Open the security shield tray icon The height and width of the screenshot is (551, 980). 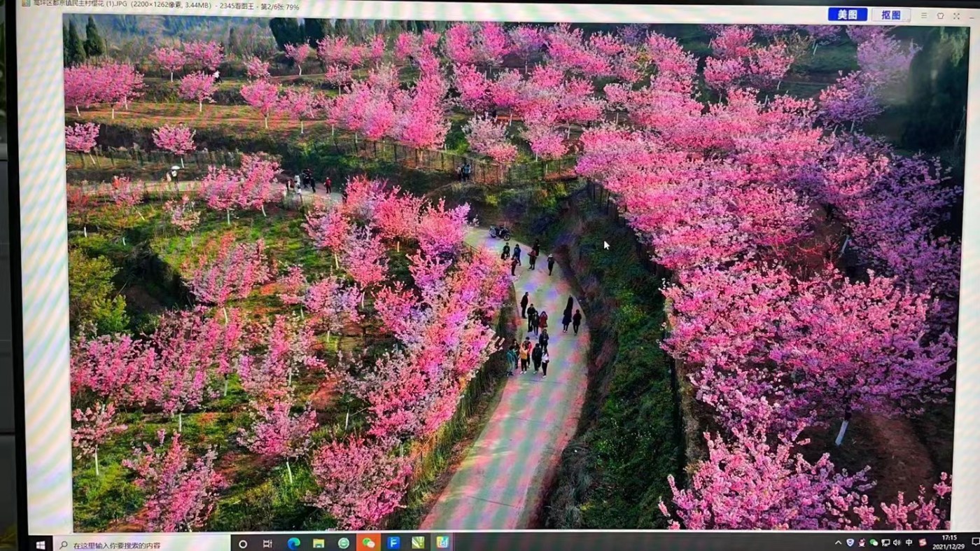click(850, 543)
